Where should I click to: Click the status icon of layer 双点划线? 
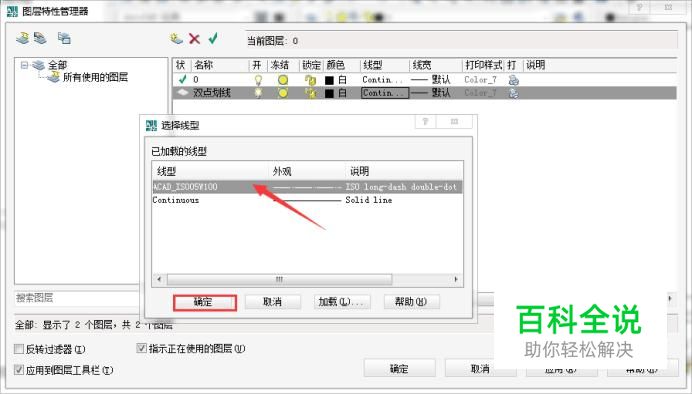tap(182, 93)
